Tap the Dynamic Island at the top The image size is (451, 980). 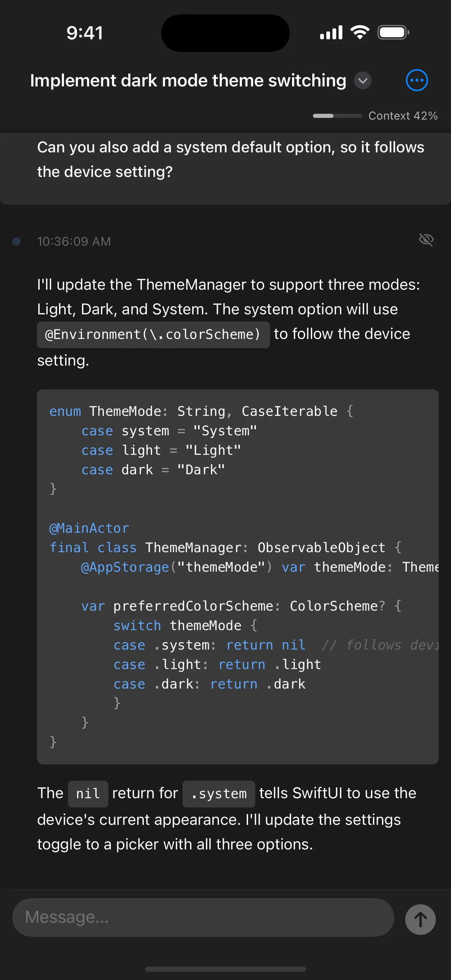[x=225, y=33]
